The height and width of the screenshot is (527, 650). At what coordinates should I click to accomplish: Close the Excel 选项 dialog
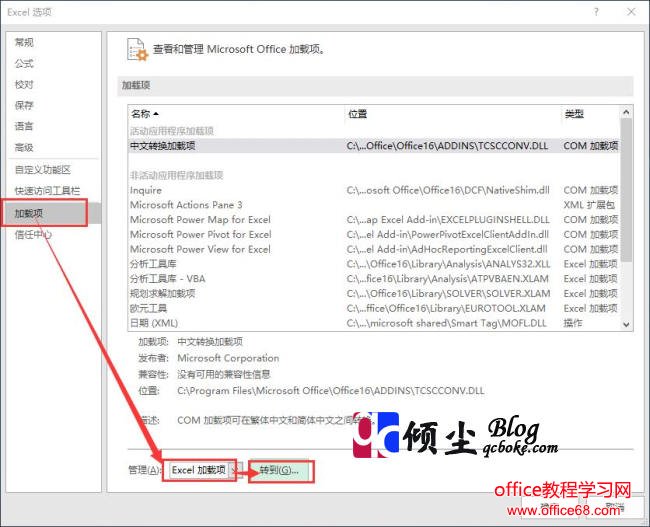click(631, 12)
